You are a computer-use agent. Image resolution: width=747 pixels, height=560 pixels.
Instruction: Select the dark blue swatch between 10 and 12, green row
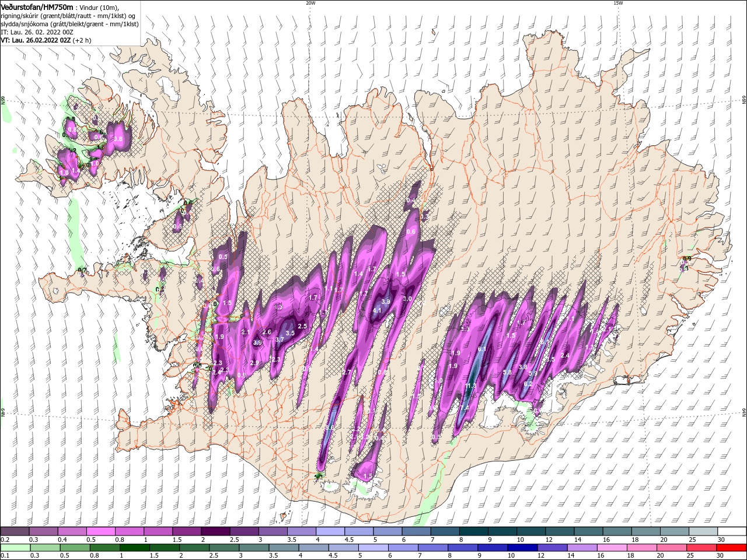(522, 548)
